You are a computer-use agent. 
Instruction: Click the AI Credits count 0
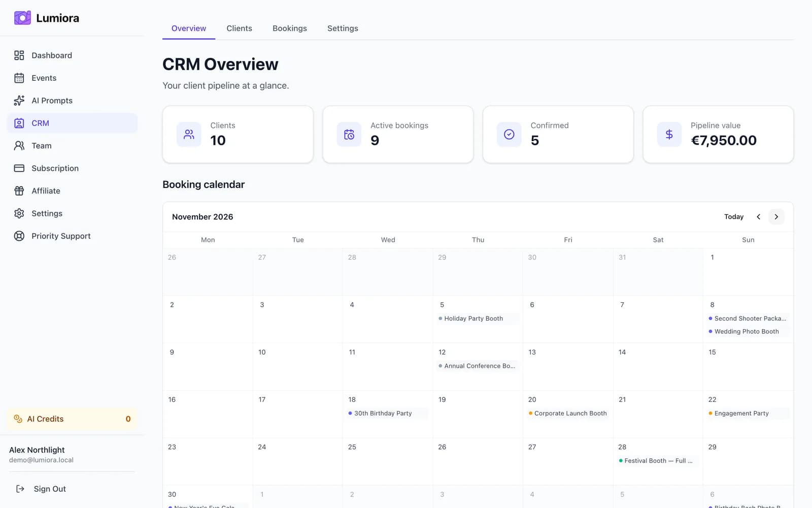[128, 419]
